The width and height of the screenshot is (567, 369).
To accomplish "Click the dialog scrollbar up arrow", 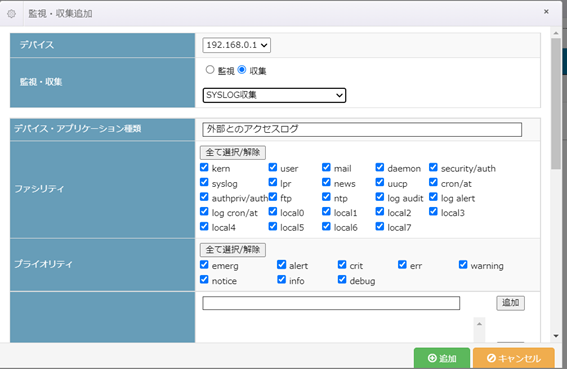I will click(556, 33).
